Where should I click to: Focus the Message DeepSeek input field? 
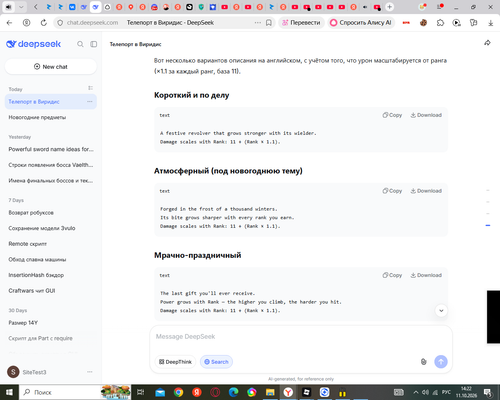click(301, 337)
